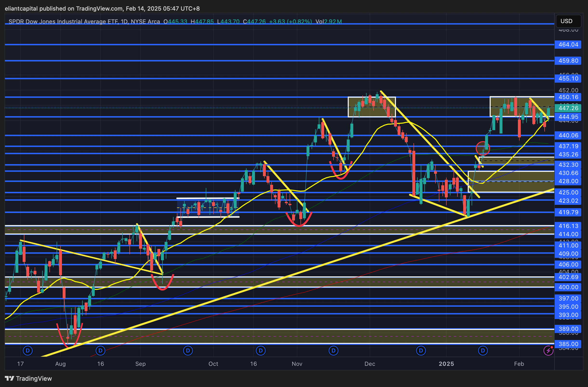Select the 464.04 price level label
Screen dimensions: 588x387
tap(568, 45)
